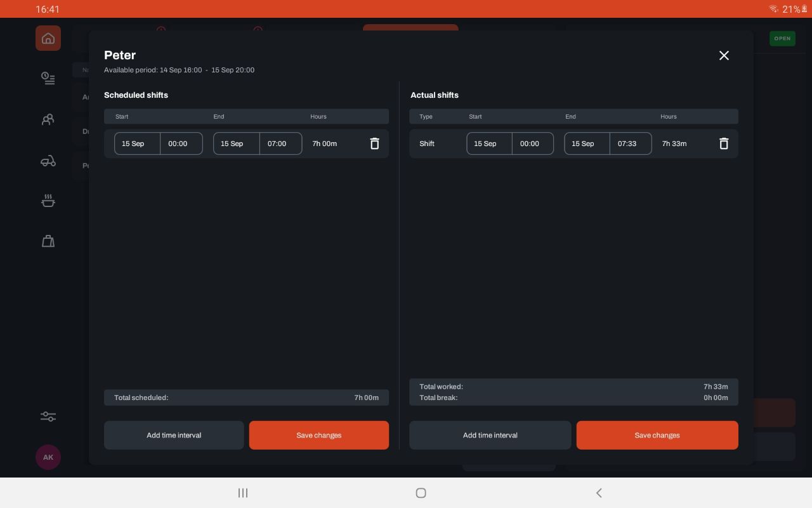The image size is (812, 508).
Task: Open the kitchen pot icon in sidebar
Action: 48,201
